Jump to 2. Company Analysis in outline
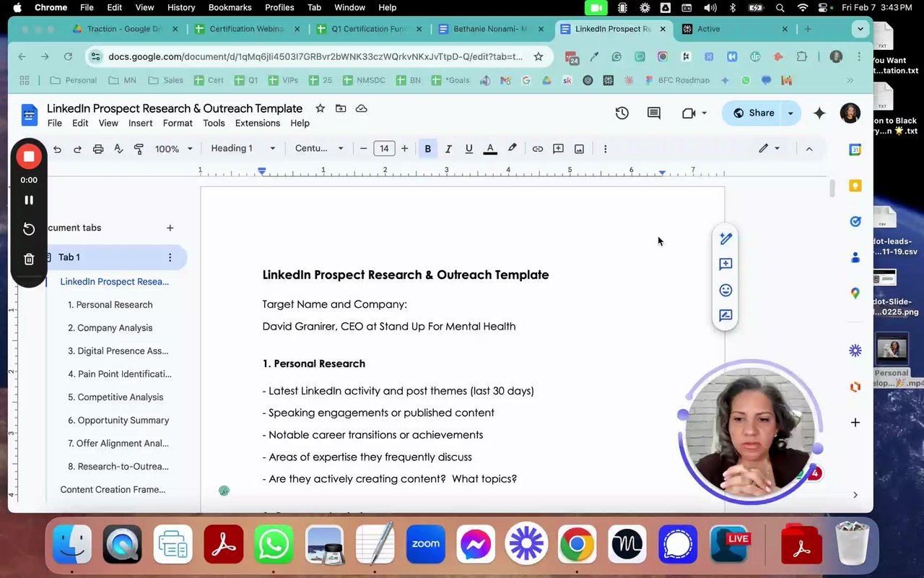Image resolution: width=924 pixels, height=578 pixels. [x=110, y=327]
